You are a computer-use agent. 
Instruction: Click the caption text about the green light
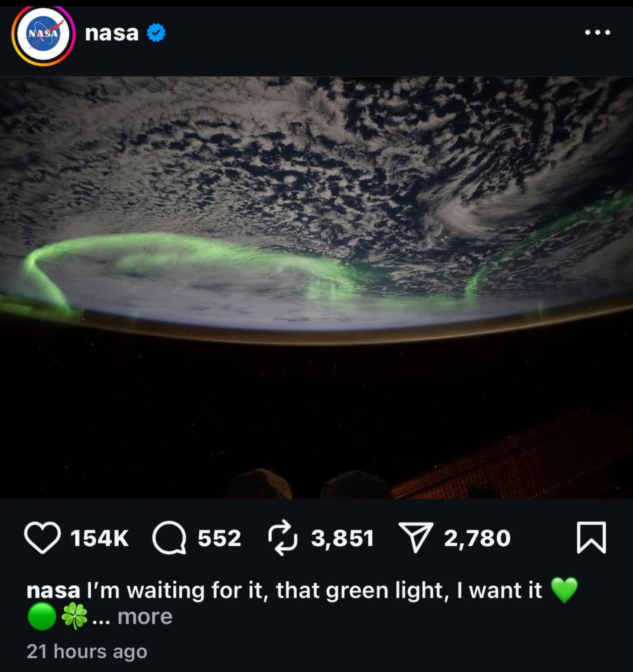pyautogui.click(x=315, y=590)
